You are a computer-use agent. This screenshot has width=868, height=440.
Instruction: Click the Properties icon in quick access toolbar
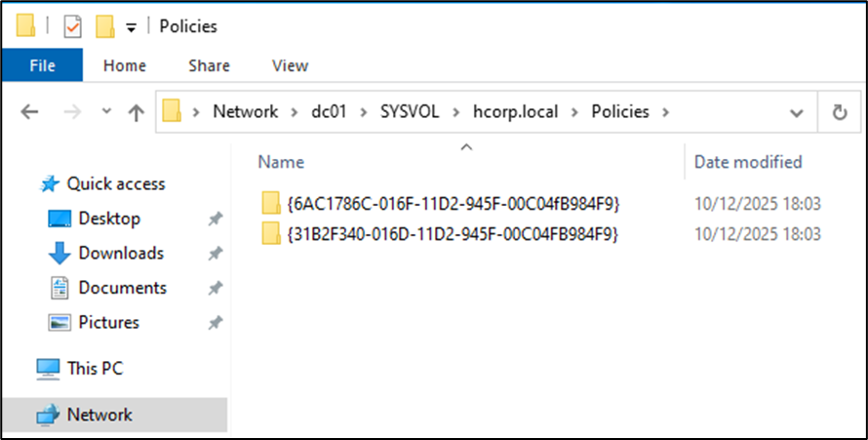pyautogui.click(x=72, y=26)
